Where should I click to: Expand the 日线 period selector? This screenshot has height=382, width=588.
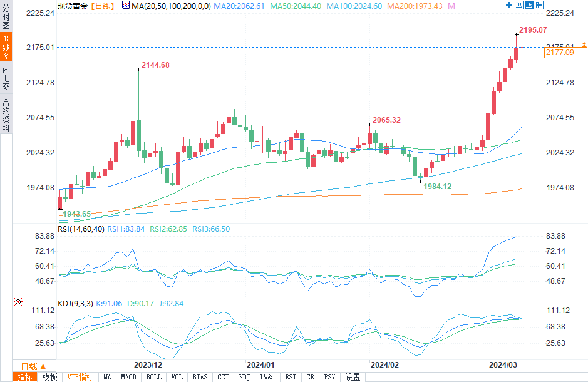tap(34, 366)
